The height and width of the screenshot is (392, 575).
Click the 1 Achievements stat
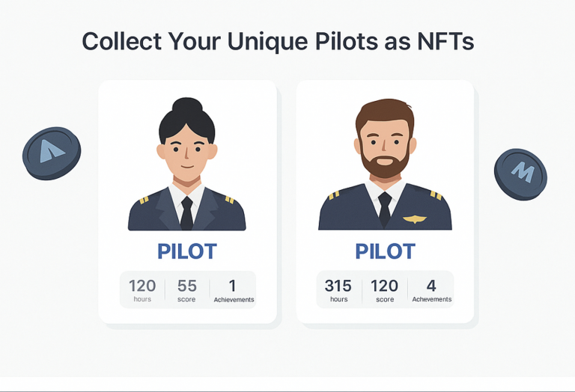coord(234,290)
